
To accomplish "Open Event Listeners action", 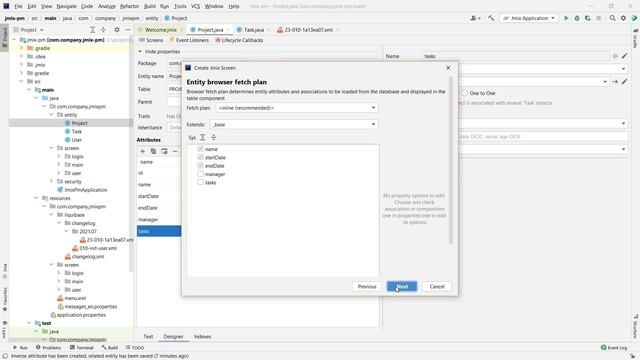I will [x=189, y=40].
